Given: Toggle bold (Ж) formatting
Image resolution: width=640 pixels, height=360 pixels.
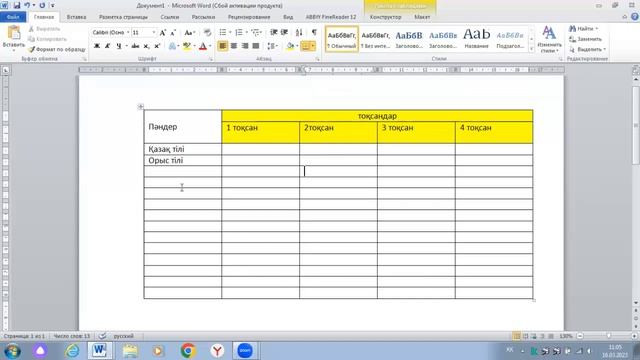Looking at the screenshot, I should [x=97, y=46].
